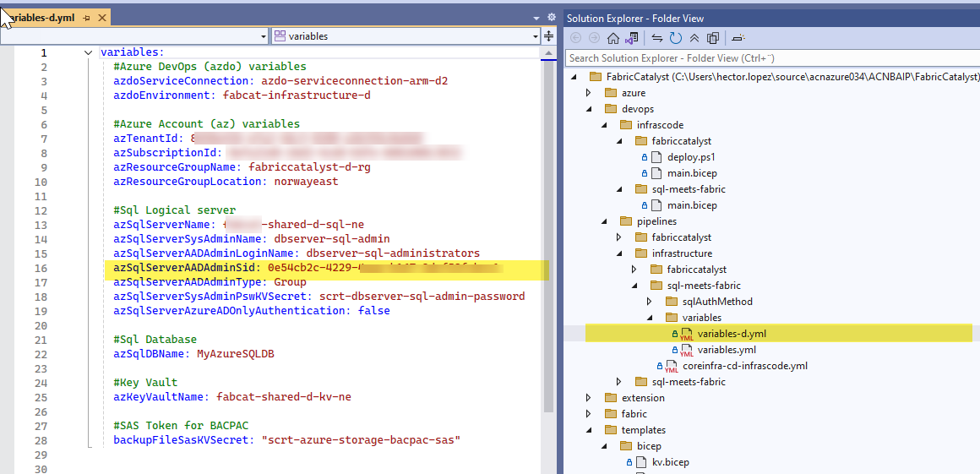Click the split editor window handle
The width and height of the screenshot is (980, 474).
(548, 36)
